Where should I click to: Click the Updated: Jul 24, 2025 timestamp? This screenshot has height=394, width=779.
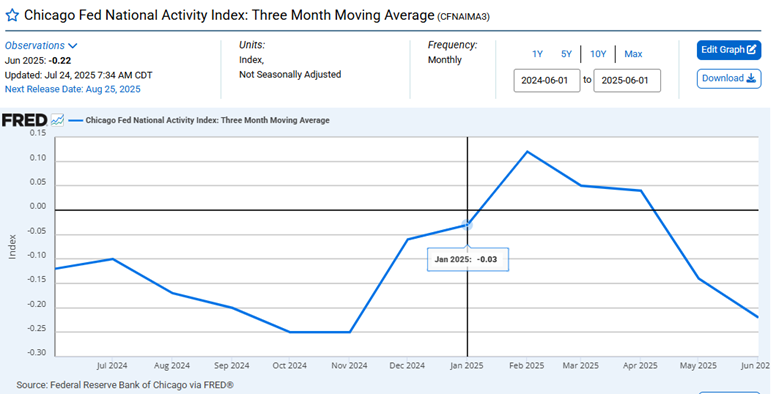tap(78, 76)
